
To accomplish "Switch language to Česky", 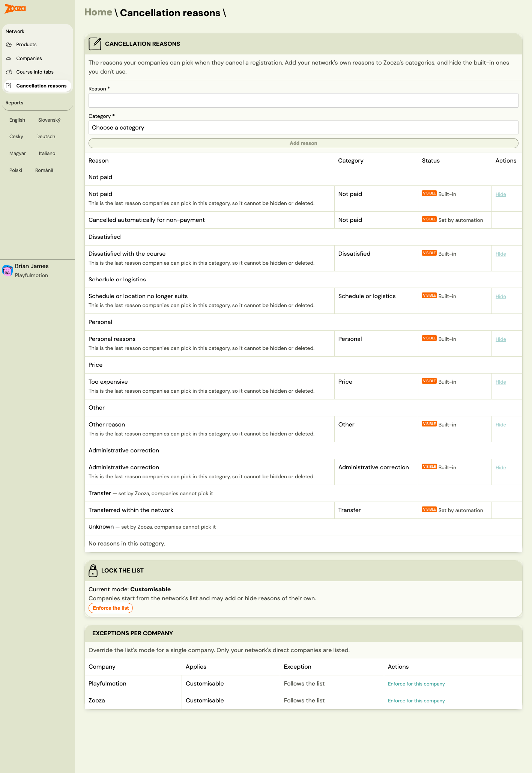I will click(x=16, y=136).
